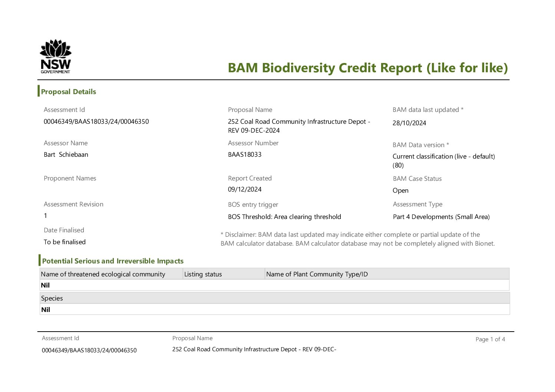The image size is (555, 392).
Task: Select the assessment revision value 1
Action: 46,216
